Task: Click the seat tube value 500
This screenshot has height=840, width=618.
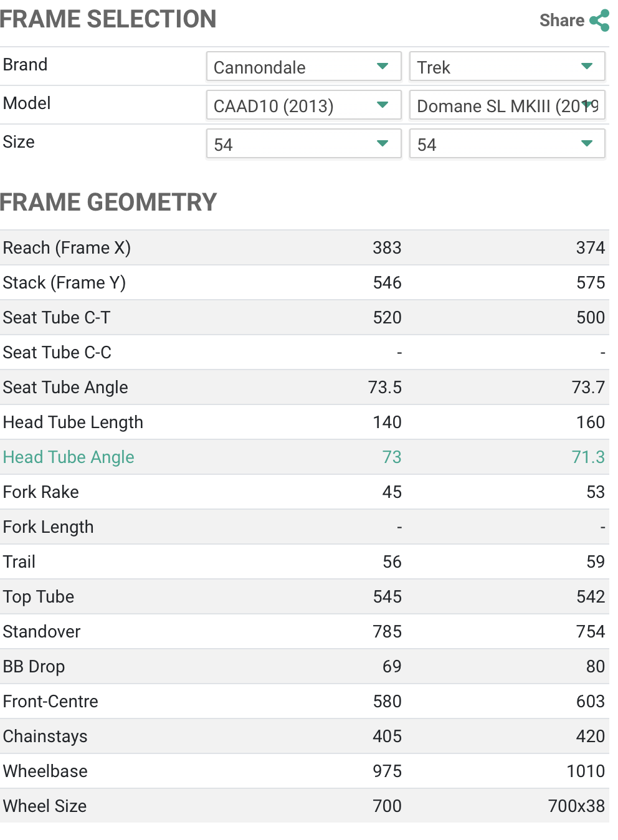Action: point(591,318)
